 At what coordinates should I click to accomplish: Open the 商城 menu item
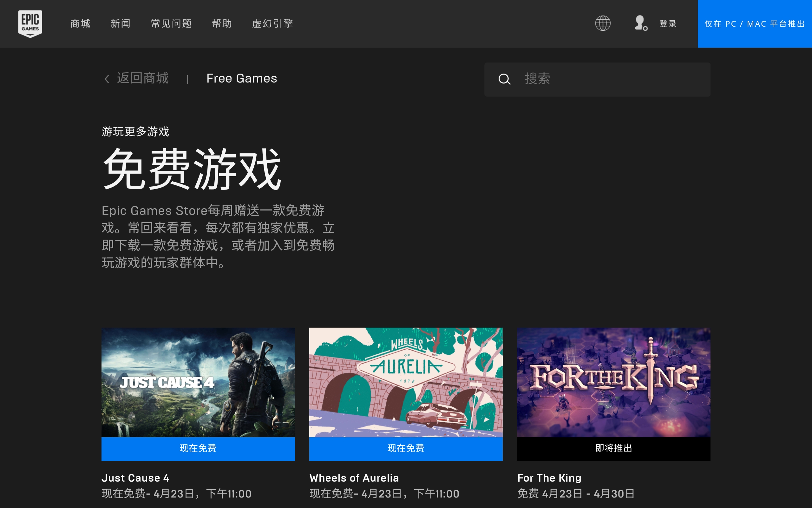81,23
